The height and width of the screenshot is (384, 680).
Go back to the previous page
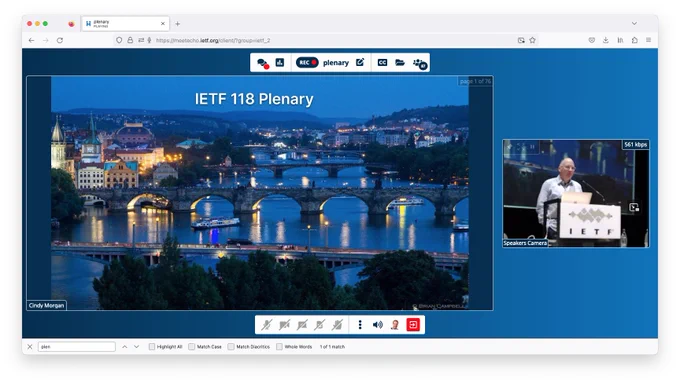31,40
